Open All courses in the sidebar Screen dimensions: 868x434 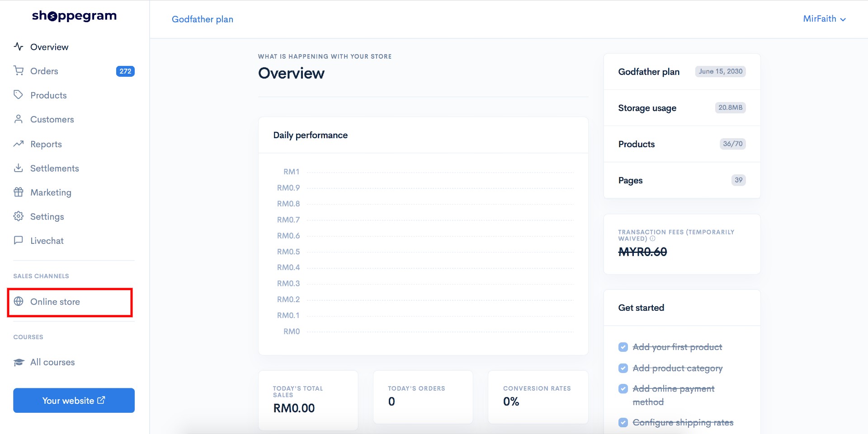(x=52, y=362)
